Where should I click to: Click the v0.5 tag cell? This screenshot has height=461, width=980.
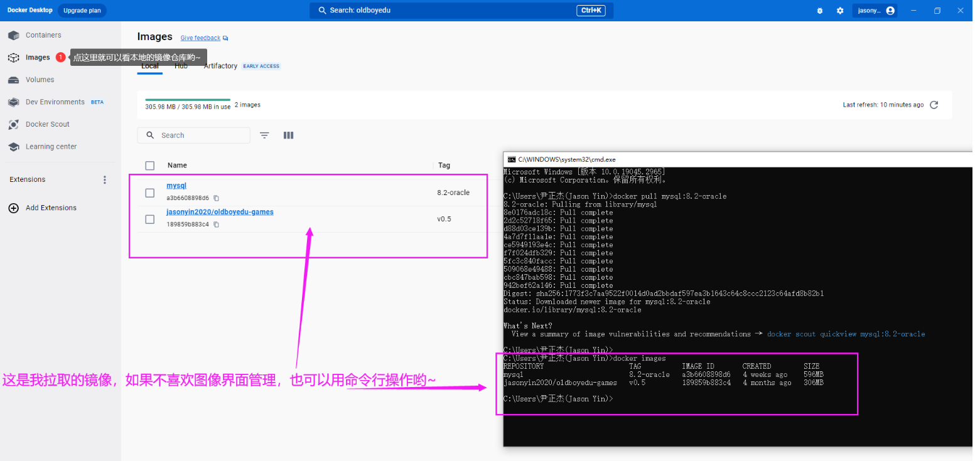444,219
